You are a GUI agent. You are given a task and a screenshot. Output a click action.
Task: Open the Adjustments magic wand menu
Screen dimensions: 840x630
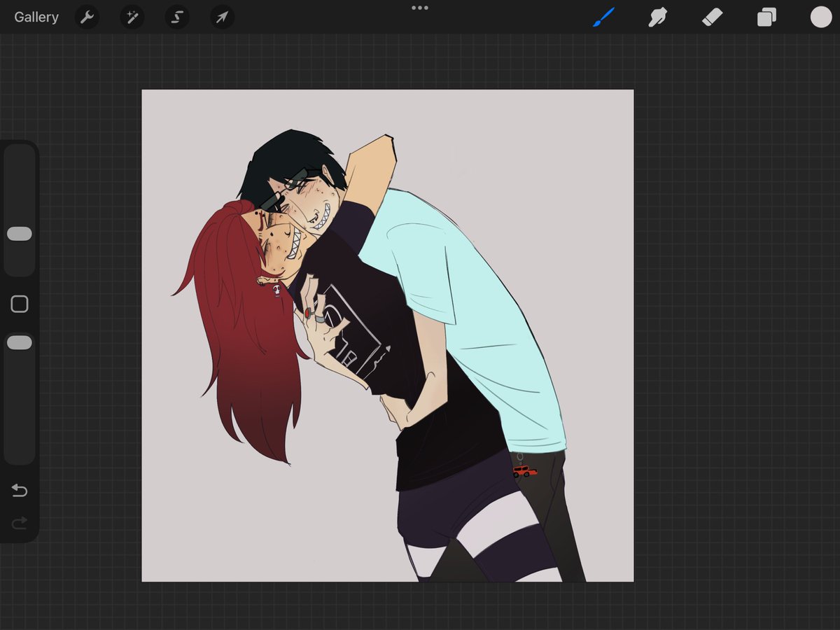pyautogui.click(x=132, y=17)
